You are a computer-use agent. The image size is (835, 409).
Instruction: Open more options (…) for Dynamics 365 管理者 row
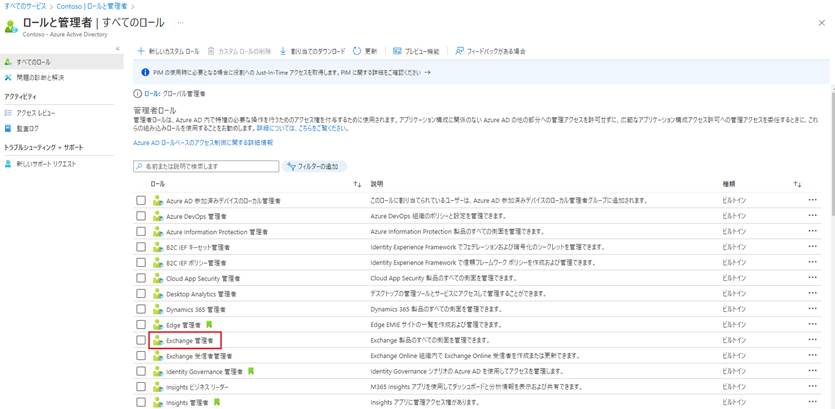click(812, 308)
